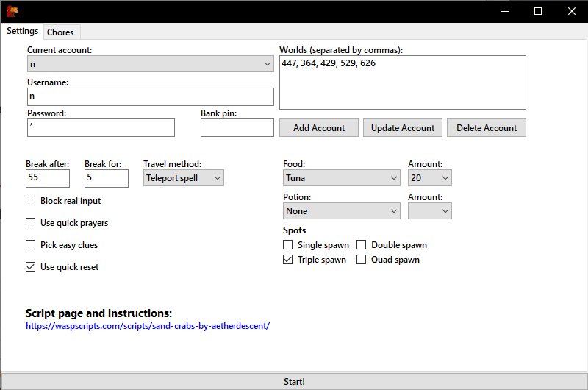Close the script settings window

(571, 11)
